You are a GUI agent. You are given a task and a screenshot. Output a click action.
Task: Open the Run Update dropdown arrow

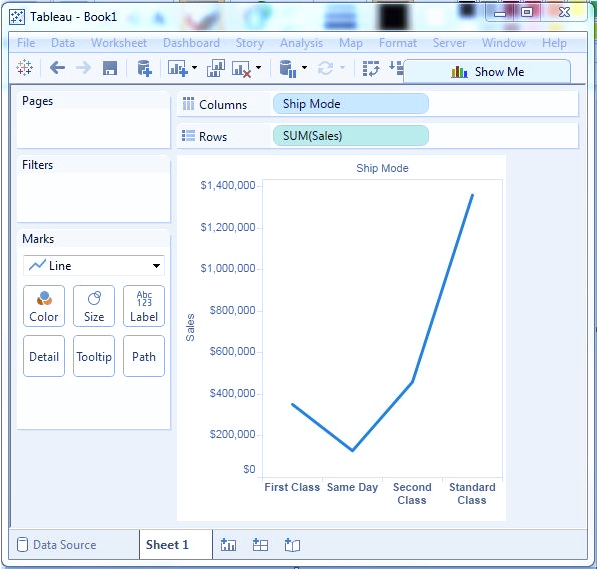pyautogui.click(x=342, y=68)
